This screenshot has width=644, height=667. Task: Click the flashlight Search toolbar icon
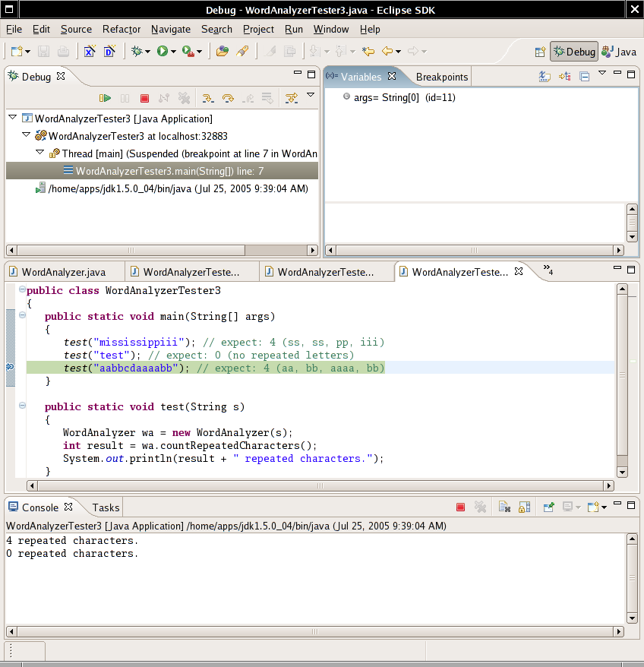242,52
